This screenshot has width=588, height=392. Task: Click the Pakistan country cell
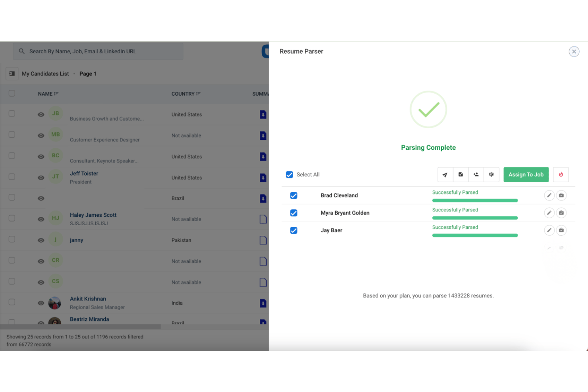pyautogui.click(x=181, y=240)
